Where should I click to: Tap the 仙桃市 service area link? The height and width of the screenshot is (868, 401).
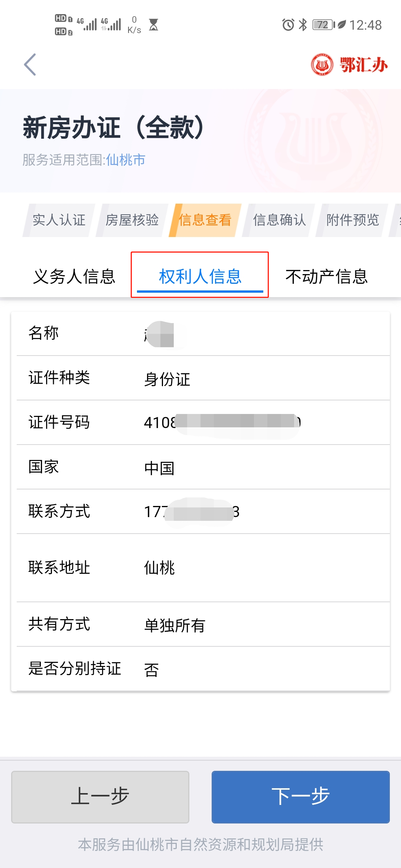point(125,160)
